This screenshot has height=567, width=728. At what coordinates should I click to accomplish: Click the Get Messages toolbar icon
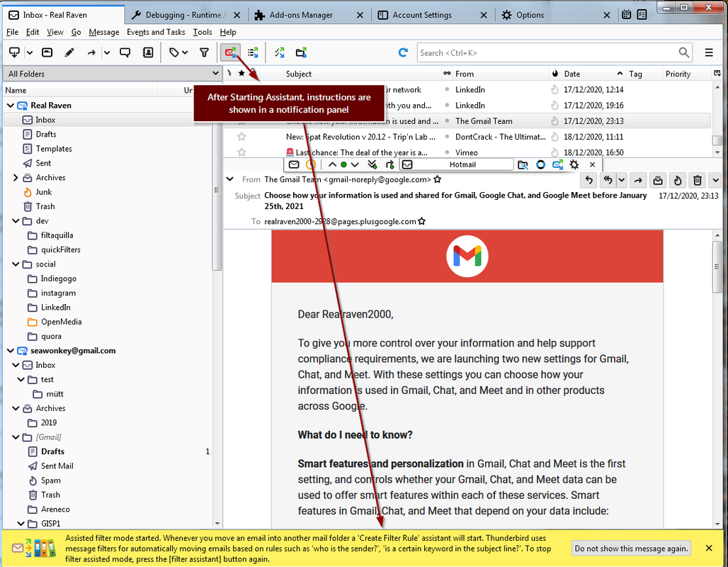pos(14,52)
